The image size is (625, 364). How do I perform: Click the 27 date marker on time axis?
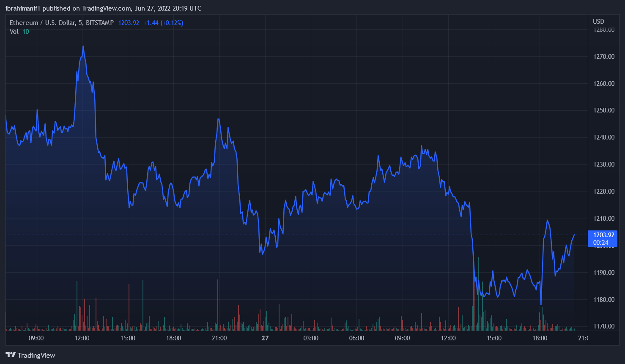(265, 338)
